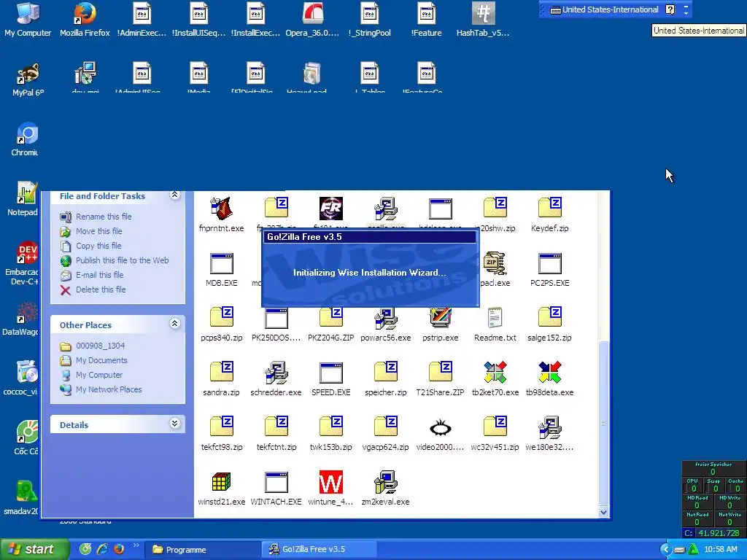Select the SPEED.EXE file

331,373
